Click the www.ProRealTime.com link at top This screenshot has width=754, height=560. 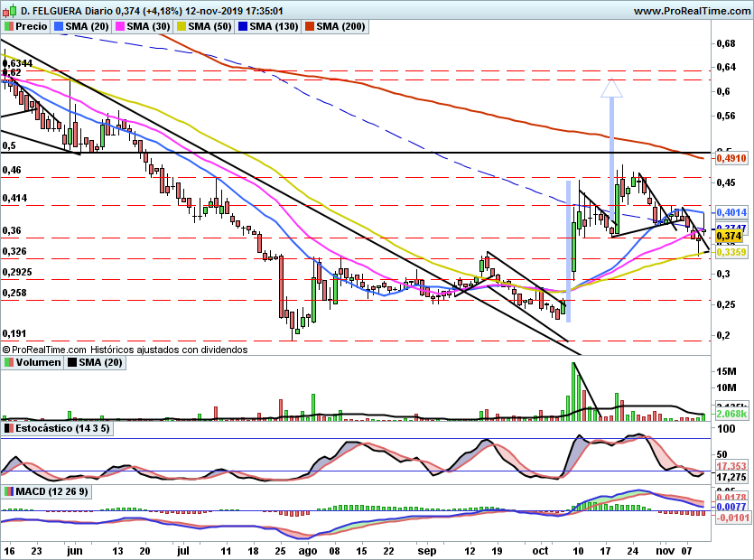click(692, 11)
